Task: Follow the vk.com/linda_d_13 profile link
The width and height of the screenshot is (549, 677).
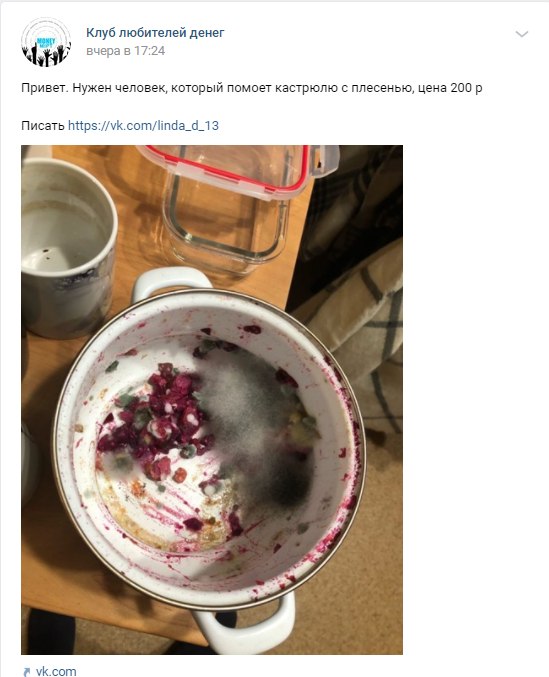Action: point(143,126)
